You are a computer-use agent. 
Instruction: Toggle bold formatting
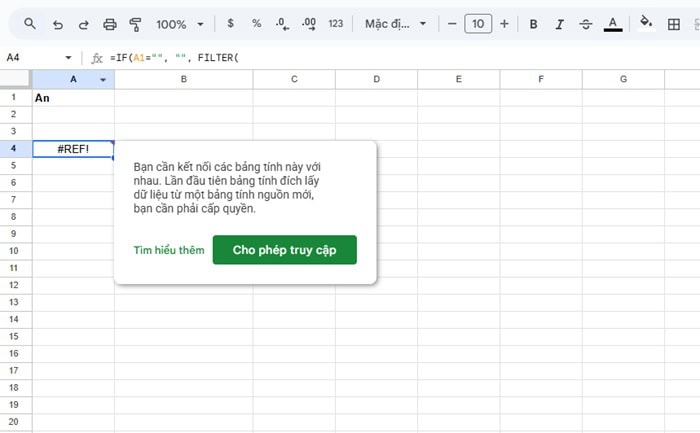click(x=533, y=23)
